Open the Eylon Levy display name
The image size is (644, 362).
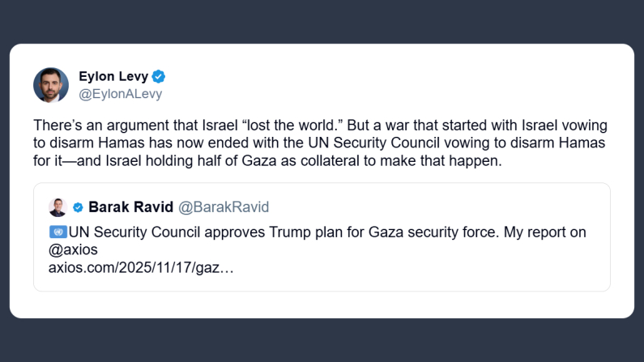pos(114,77)
